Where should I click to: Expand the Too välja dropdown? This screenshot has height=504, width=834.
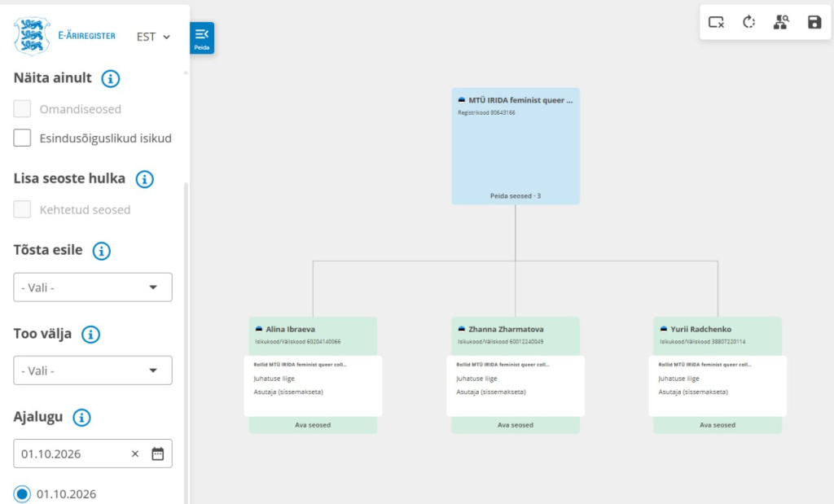tap(93, 370)
